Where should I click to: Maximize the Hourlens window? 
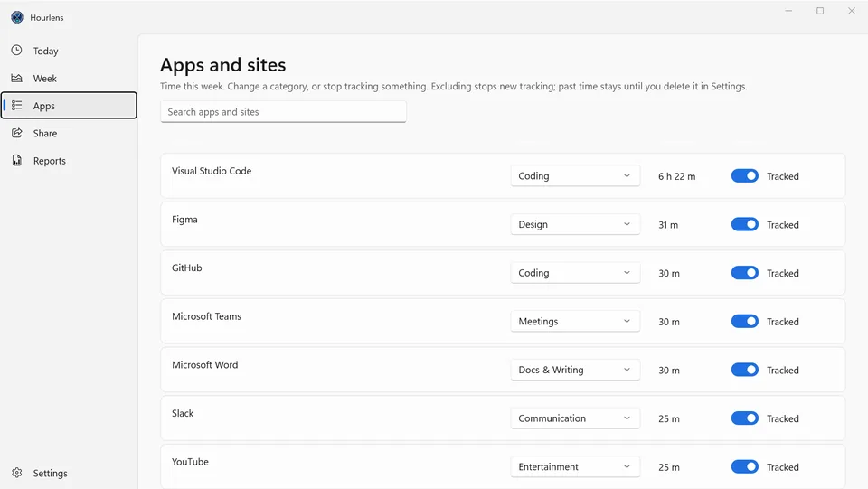[x=820, y=11]
